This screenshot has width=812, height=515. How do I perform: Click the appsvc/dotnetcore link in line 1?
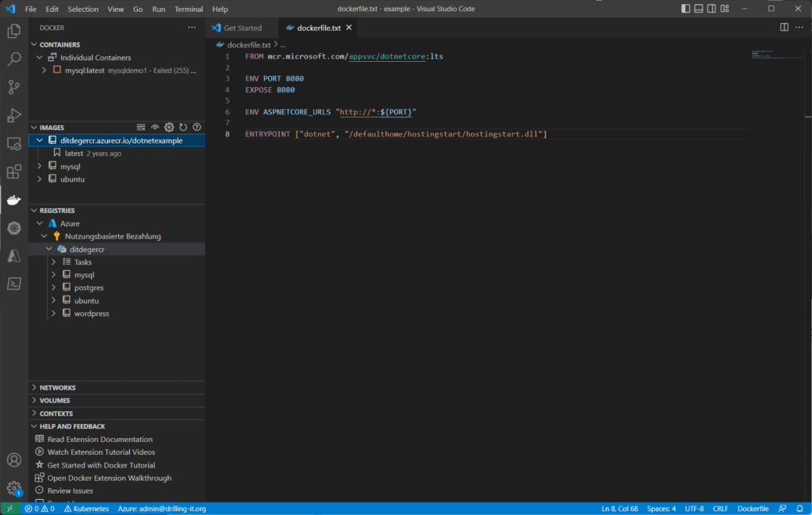point(387,56)
